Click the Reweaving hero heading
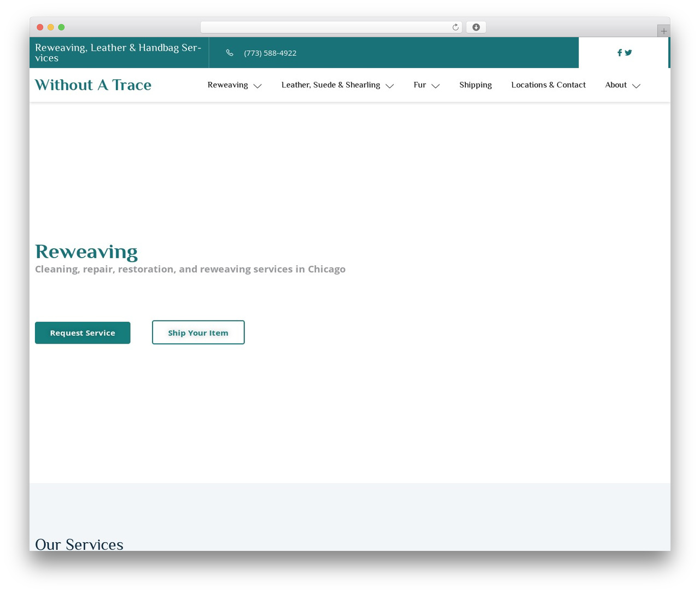This screenshot has width=700, height=593. pyautogui.click(x=86, y=252)
